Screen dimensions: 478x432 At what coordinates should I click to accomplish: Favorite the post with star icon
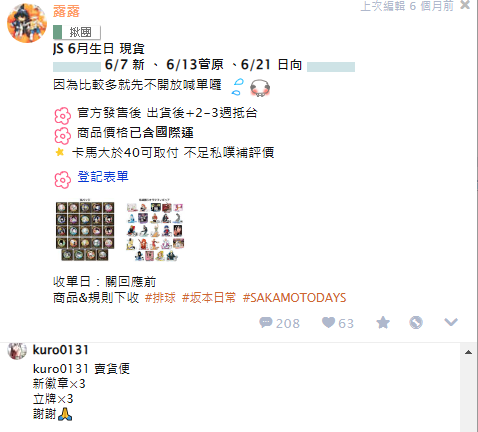tap(383, 322)
